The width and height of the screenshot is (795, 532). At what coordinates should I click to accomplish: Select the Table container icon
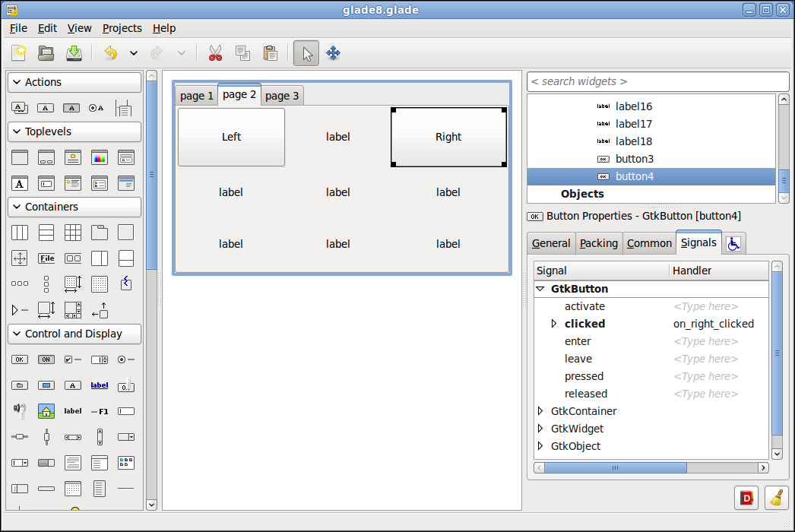click(x=72, y=233)
